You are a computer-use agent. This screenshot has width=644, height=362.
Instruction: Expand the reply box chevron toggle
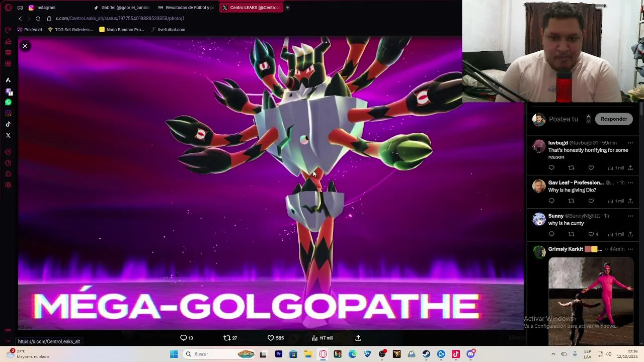588,119
